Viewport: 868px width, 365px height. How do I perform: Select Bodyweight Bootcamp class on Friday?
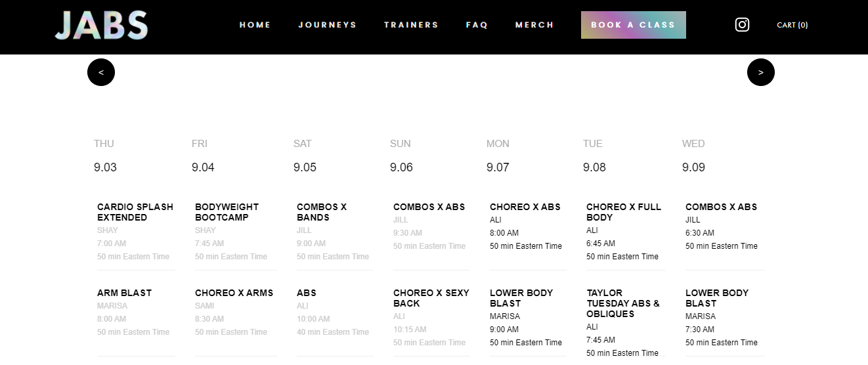coord(227,212)
